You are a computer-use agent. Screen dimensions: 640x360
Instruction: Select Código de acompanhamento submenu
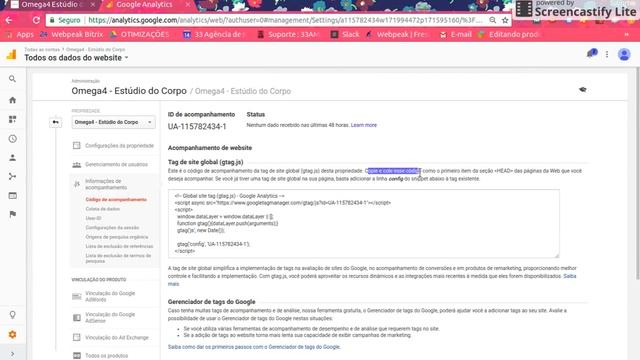116,200
